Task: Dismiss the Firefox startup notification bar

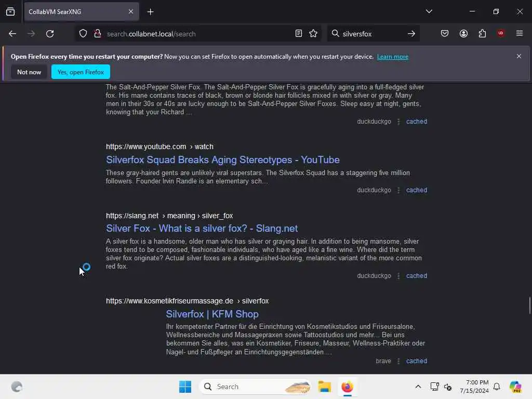Action: click(519, 56)
